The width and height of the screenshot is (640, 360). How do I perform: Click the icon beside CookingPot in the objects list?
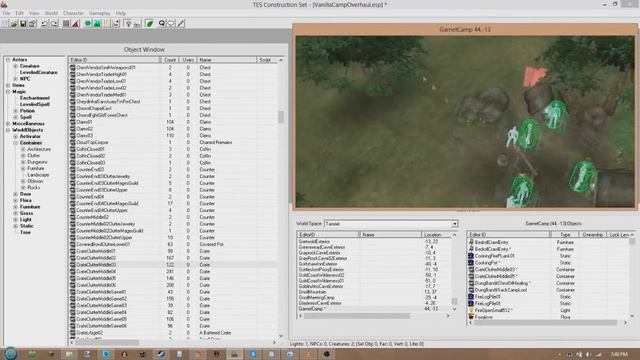click(x=471, y=262)
